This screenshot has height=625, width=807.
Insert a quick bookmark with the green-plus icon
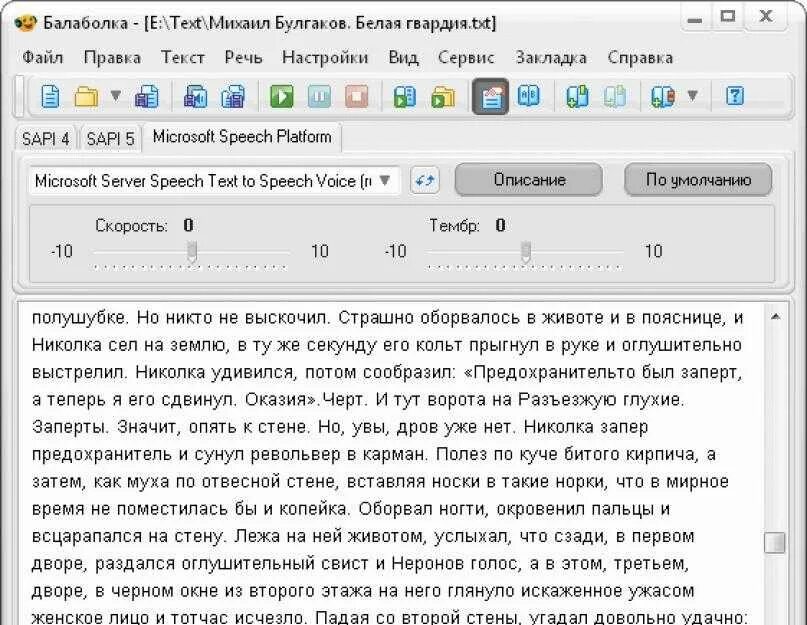[577, 96]
